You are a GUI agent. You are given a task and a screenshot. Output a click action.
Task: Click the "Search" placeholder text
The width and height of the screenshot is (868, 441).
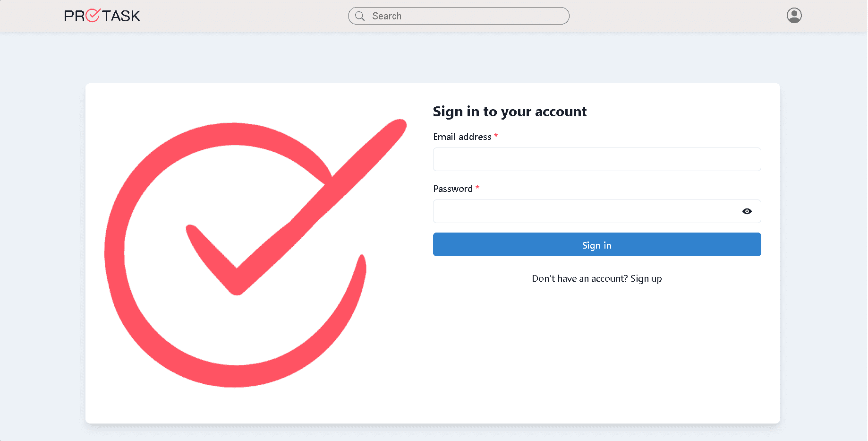(x=387, y=16)
